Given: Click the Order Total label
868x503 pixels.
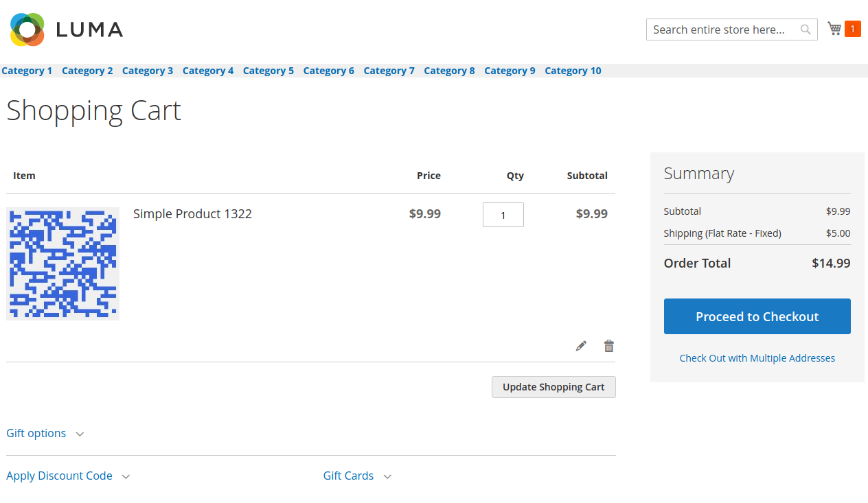Looking at the screenshot, I should tap(697, 264).
